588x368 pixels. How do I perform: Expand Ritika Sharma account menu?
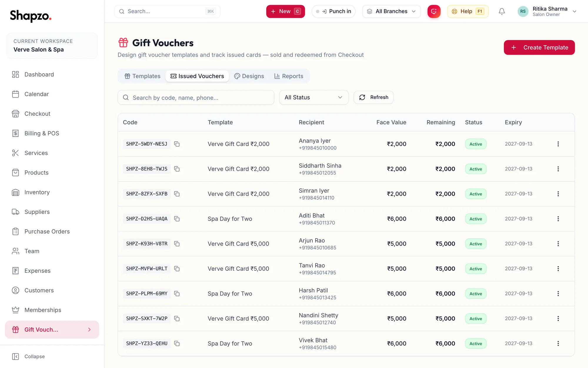click(547, 11)
